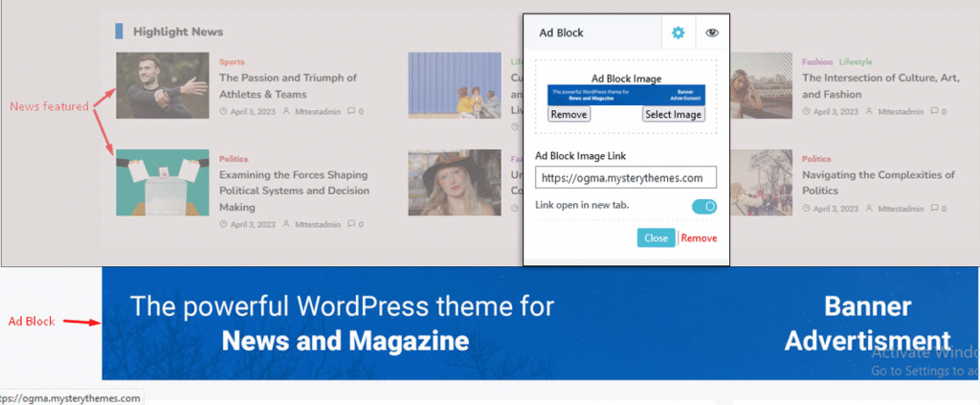
Task: Open the athlete thumbnail in Highlight News
Action: (x=162, y=85)
